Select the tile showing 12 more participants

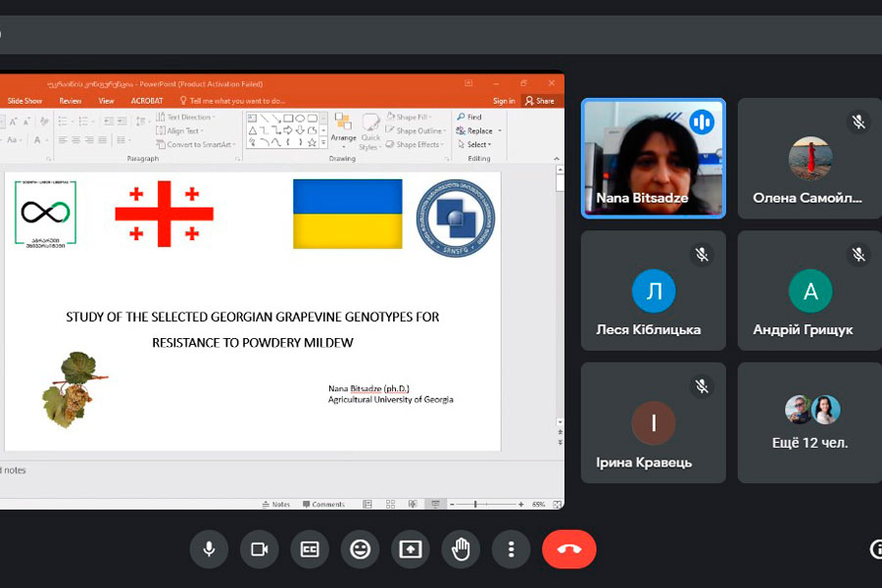click(x=809, y=422)
